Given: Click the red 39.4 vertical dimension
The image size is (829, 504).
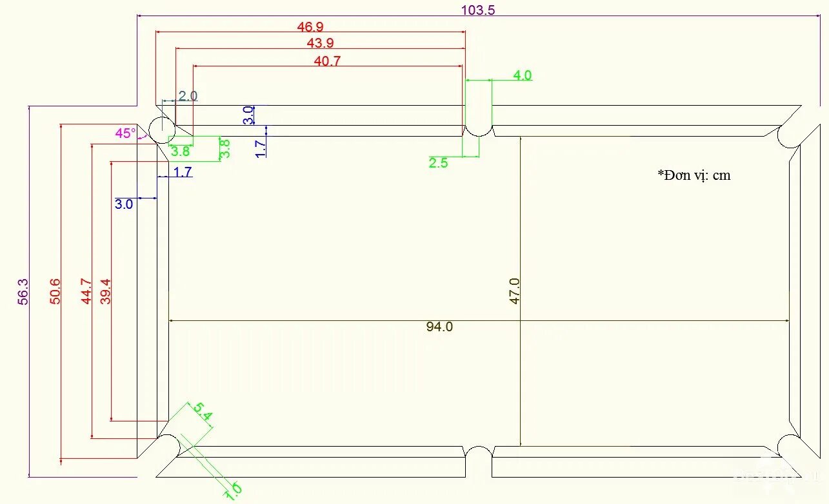Looking at the screenshot, I should point(106,291).
